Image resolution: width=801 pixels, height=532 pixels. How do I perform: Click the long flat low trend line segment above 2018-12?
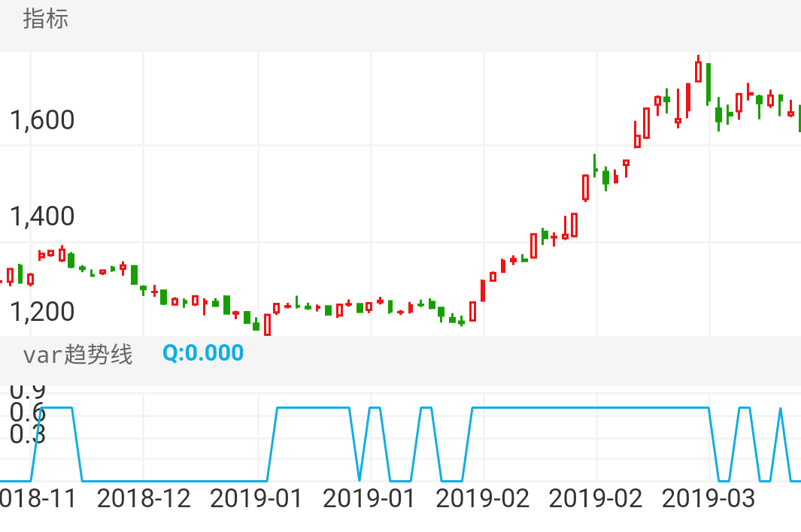tap(173, 480)
